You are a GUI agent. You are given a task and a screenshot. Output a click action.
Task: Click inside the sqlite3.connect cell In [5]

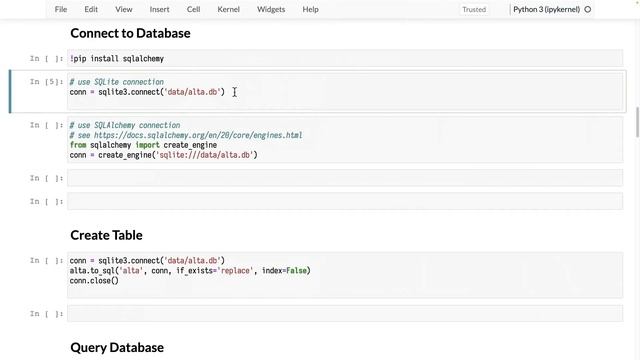pyautogui.click(x=345, y=91)
